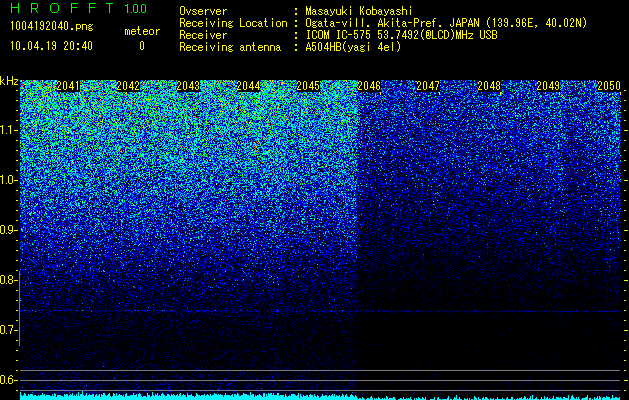Click the Receiving Location label
629x400 pixels.
233,23
